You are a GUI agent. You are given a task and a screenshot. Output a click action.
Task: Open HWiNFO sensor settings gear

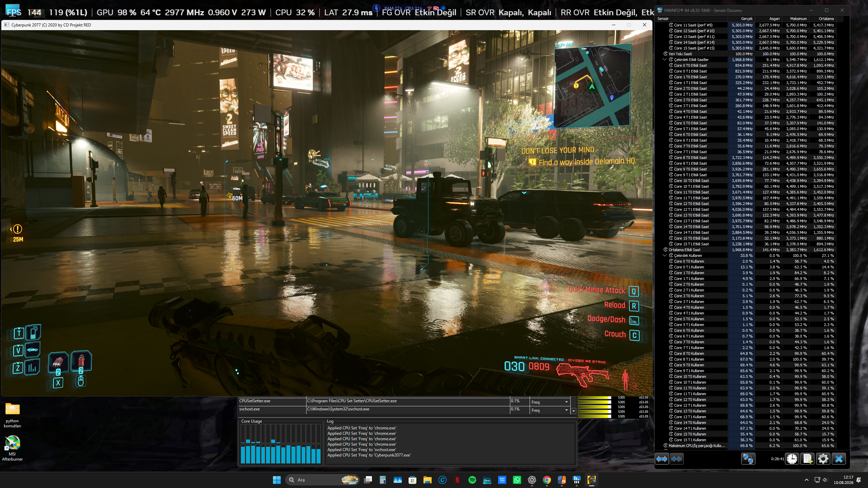point(823,459)
